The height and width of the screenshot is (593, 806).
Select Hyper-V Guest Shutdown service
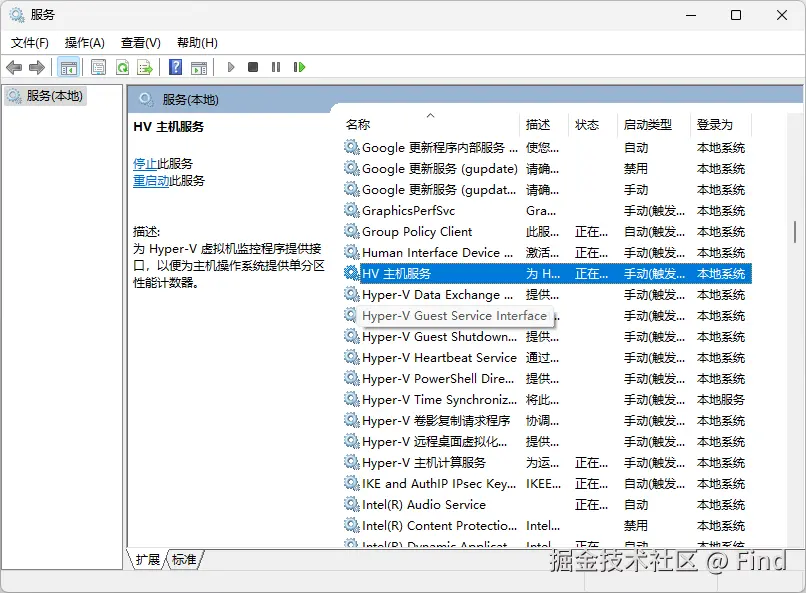(x=547, y=337)
